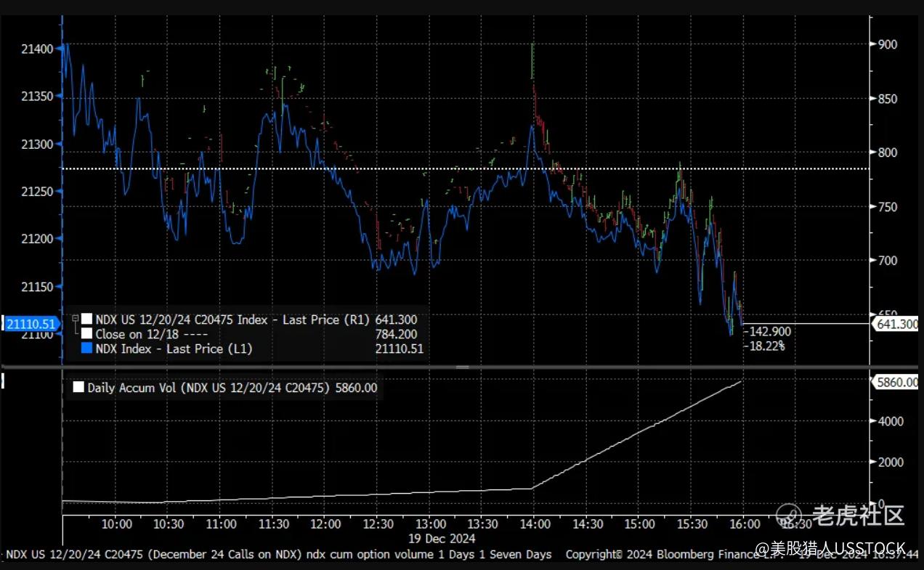Click the 784.200 legend value
Image resolution: width=924 pixels, height=570 pixels.
pos(396,334)
